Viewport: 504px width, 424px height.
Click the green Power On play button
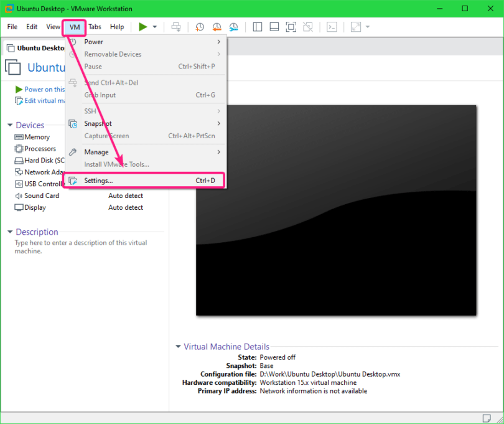point(142,27)
